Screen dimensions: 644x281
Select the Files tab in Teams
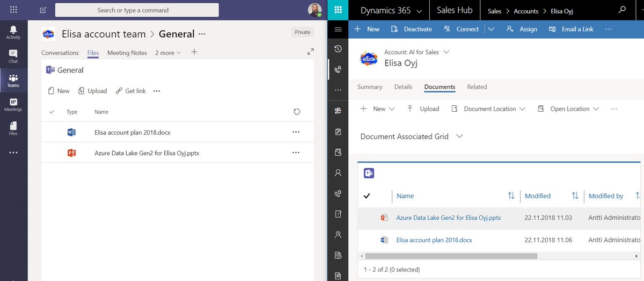[x=93, y=53]
